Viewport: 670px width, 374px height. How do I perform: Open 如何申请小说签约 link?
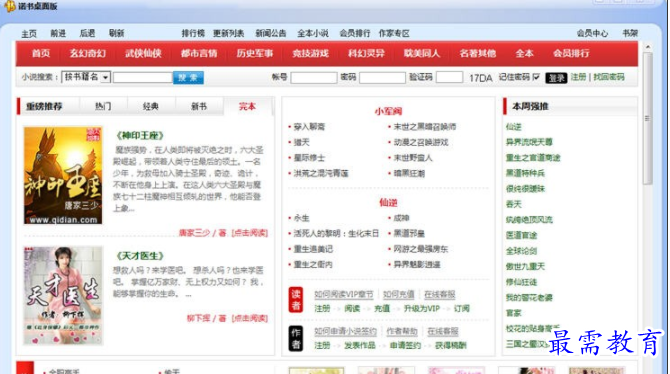click(346, 331)
